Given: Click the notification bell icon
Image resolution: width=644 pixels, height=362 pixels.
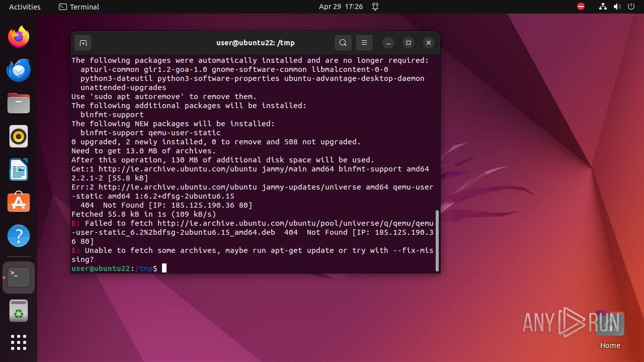Looking at the screenshot, I should pyautogui.click(x=375, y=7).
